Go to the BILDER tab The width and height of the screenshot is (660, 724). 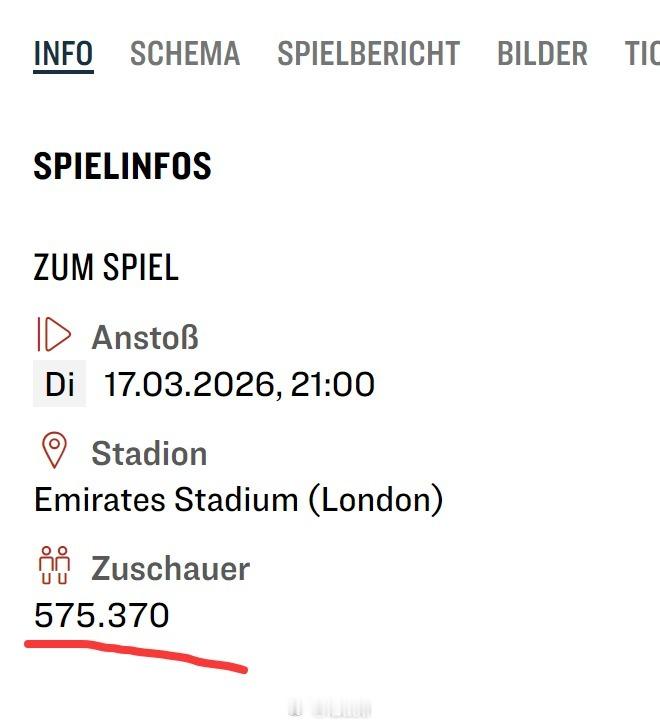point(542,53)
